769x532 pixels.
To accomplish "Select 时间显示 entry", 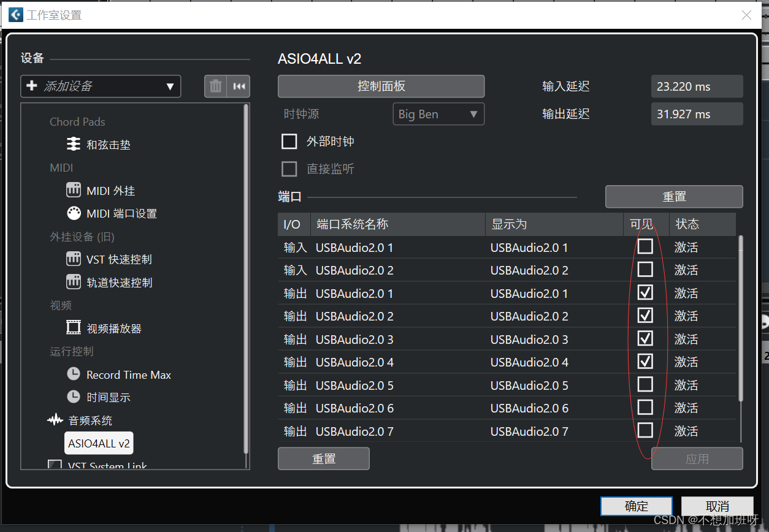I will click(109, 398).
